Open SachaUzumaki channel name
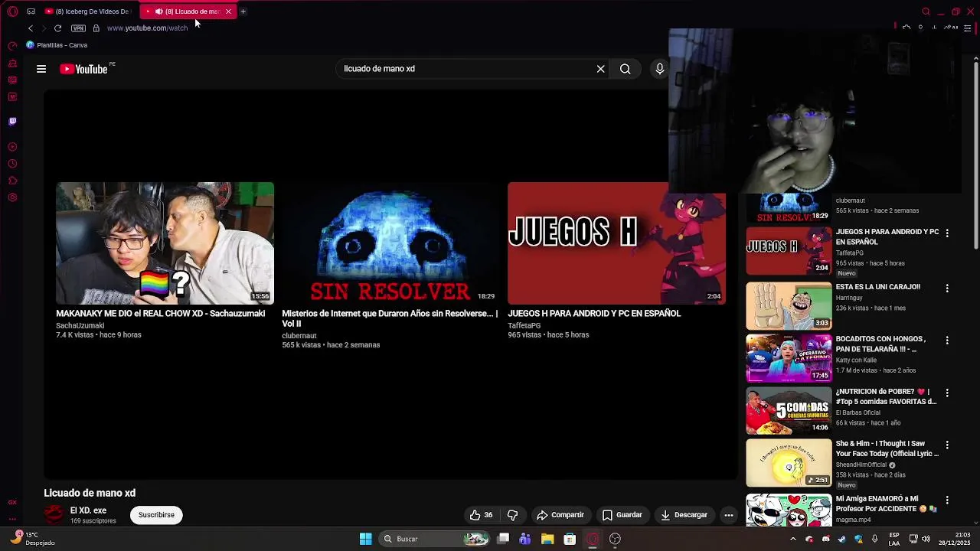Viewport: 980px width, 551px height. coord(80,326)
